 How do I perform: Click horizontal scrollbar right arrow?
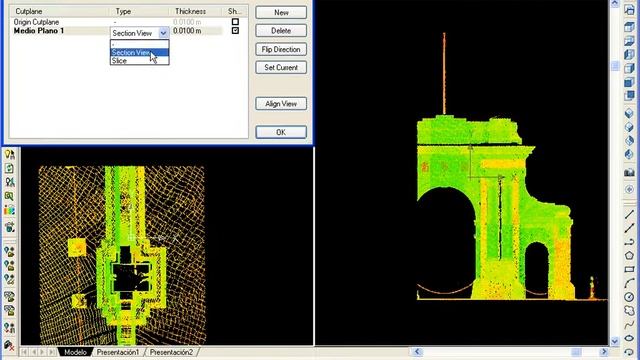(604, 352)
